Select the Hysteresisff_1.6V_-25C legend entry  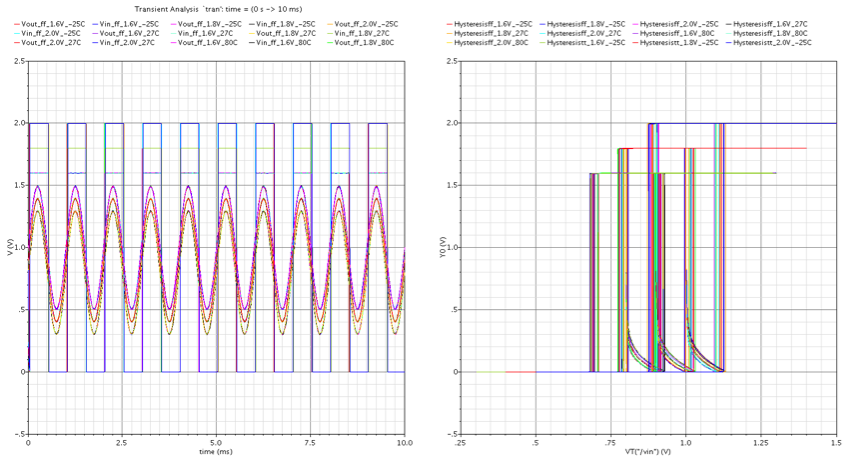tap(492, 22)
